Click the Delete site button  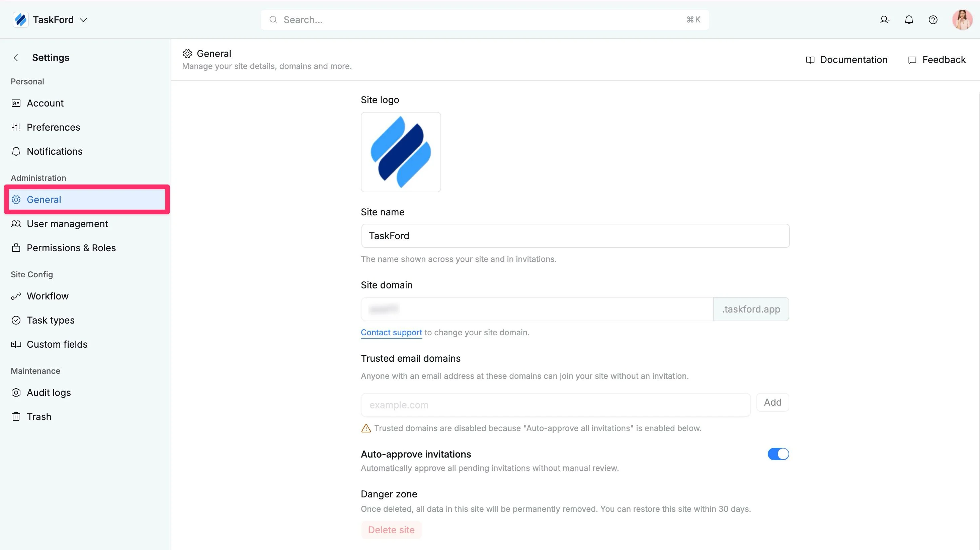click(x=391, y=530)
